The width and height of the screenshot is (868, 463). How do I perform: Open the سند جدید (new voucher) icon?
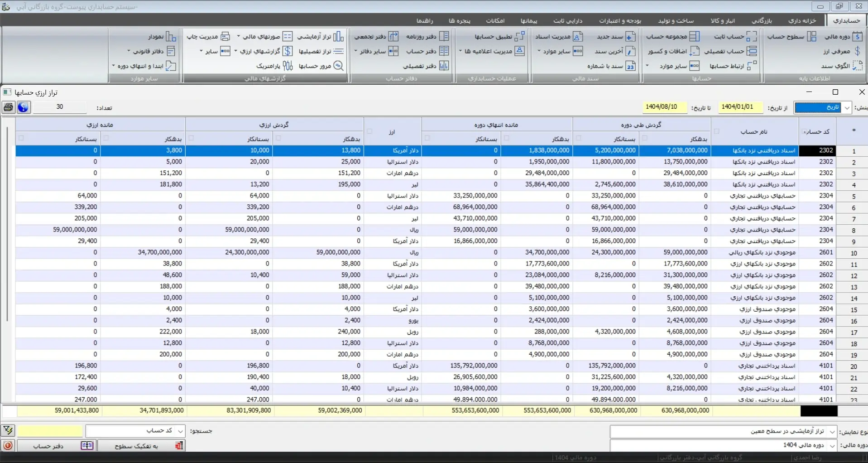click(630, 37)
